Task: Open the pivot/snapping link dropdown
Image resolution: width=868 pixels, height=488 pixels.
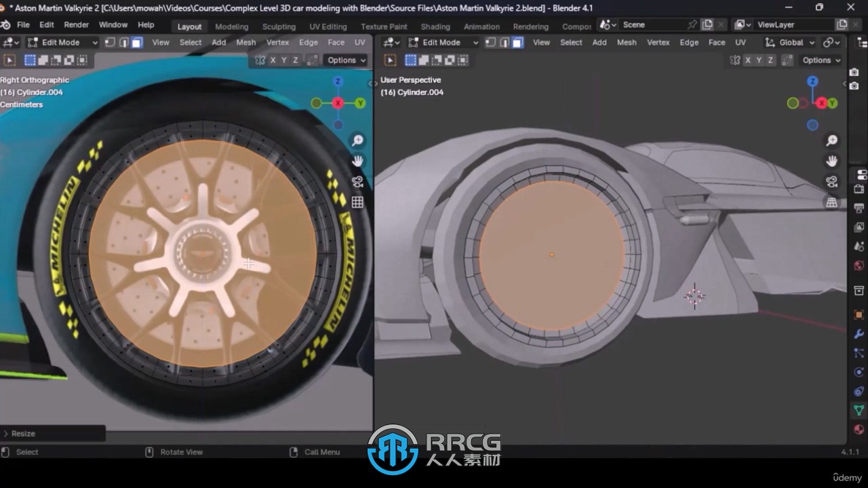Action: pyautogui.click(x=831, y=42)
